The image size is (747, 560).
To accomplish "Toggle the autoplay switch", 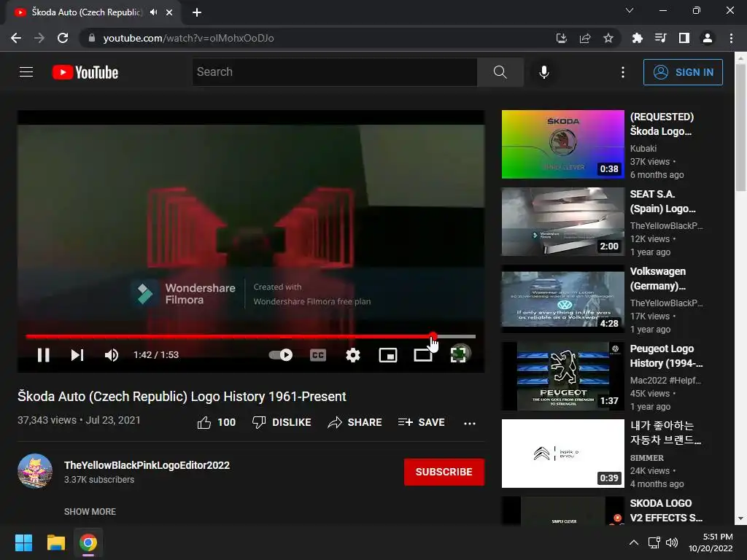I will point(281,355).
